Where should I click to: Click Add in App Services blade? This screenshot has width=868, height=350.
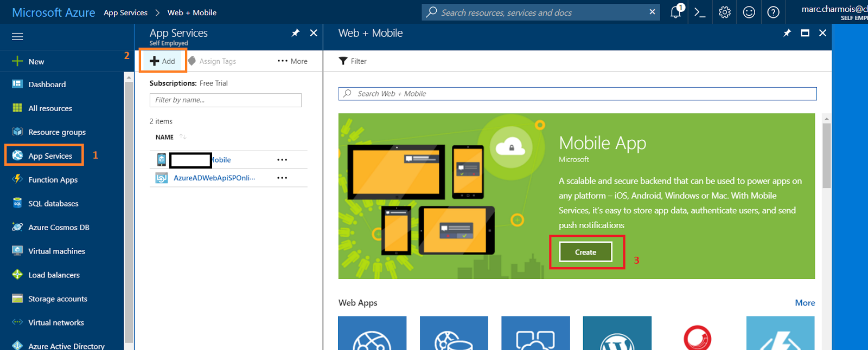[x=163, y=61]
